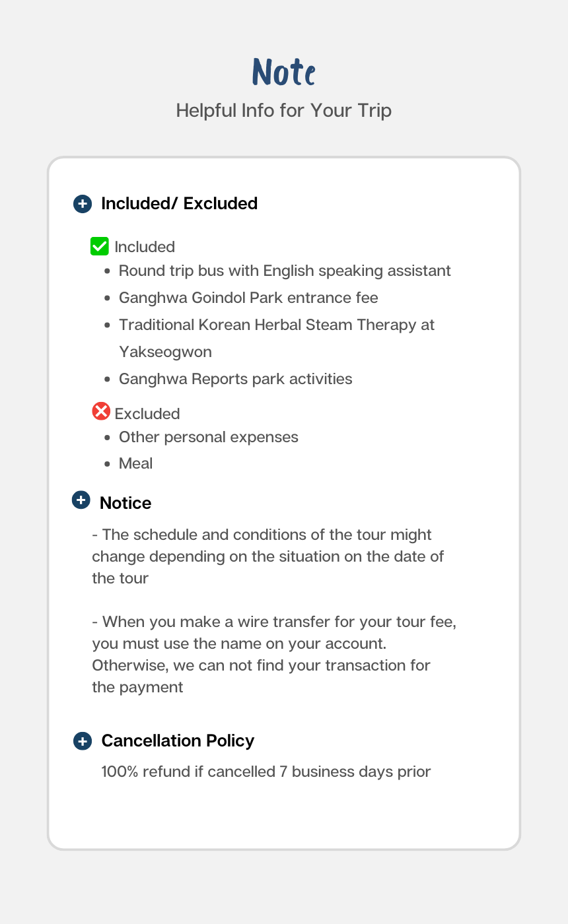
Task: Click the Included label text
Action: [145, 247]
